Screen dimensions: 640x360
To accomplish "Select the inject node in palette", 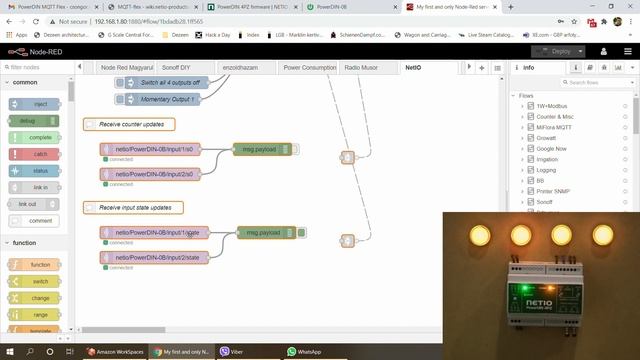I will pos(34,104).
